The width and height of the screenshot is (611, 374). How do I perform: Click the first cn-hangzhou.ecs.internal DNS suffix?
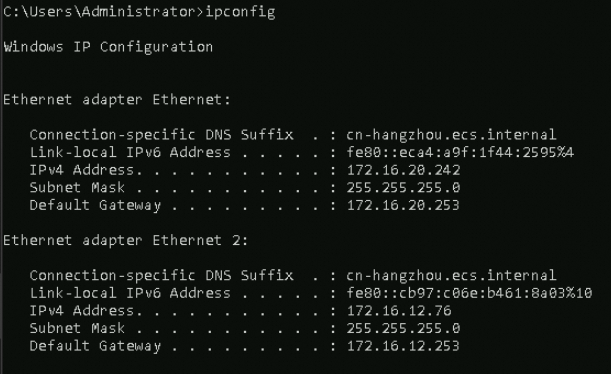(451, 135)
